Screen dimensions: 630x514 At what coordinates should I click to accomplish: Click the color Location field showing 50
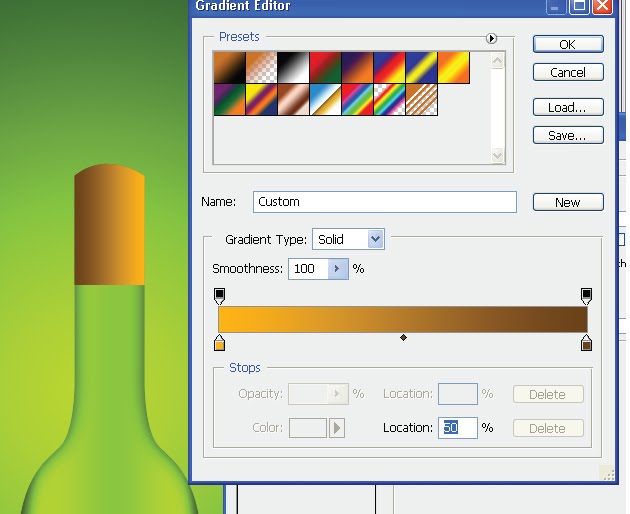[x=458, y=428]
